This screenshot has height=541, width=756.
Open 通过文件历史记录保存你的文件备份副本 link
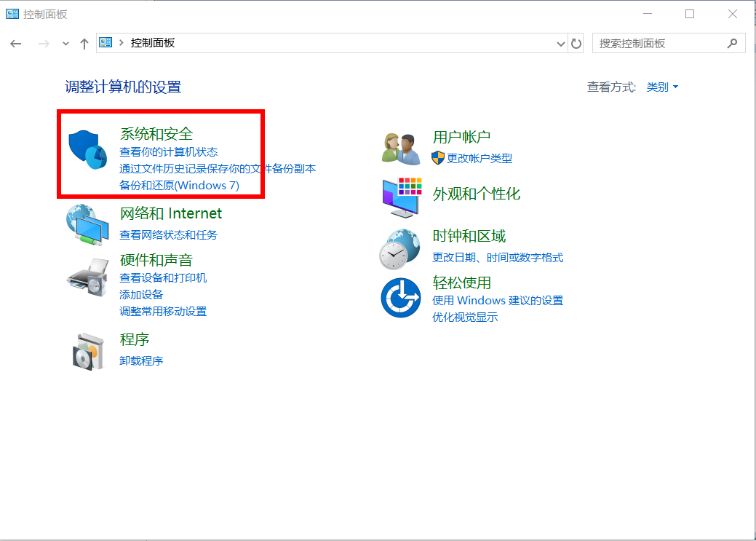pyautogui.click(x=218, y=168)
